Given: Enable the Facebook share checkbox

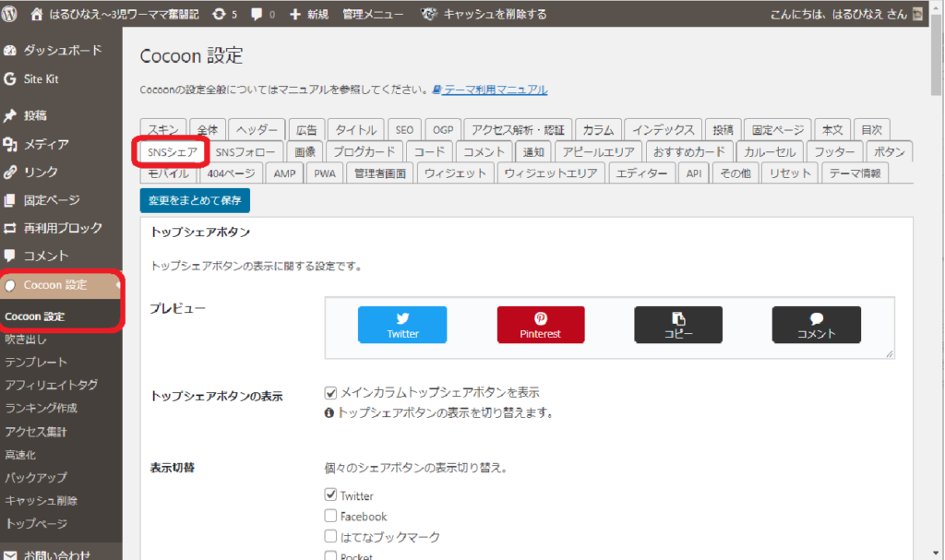Looking at the screenshot, I should [330, 516].
